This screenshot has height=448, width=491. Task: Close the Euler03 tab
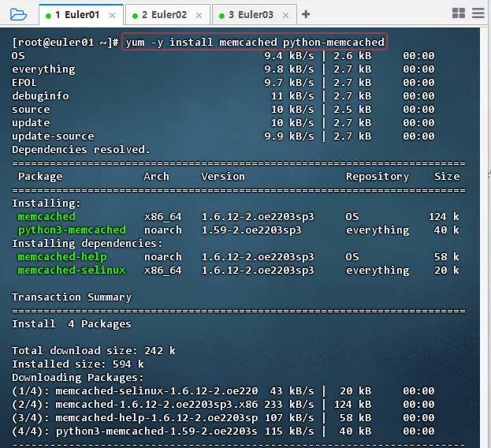pos(285,15)
